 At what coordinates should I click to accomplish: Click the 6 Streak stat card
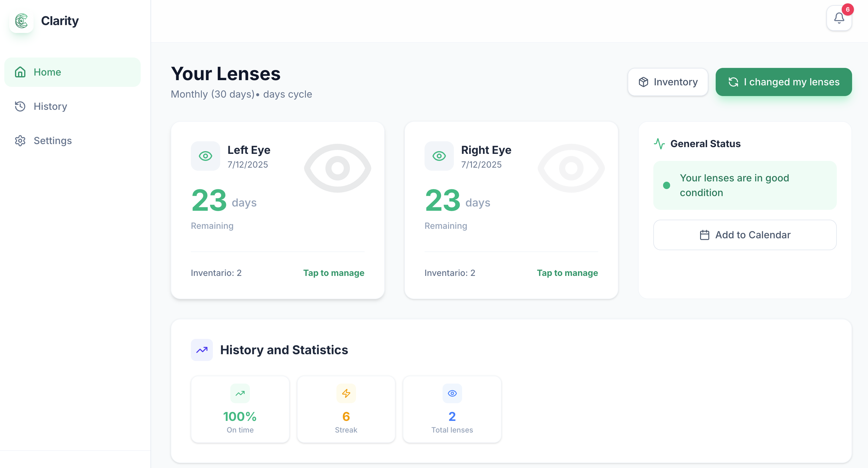pyautogui.click(x=346, y=409)
